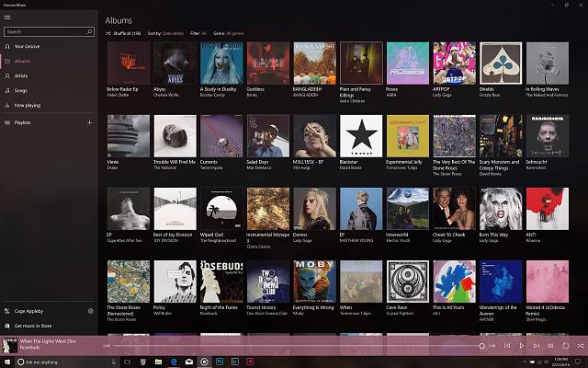
Task: Open the Cheek To Cheek album
Action: 454,209
